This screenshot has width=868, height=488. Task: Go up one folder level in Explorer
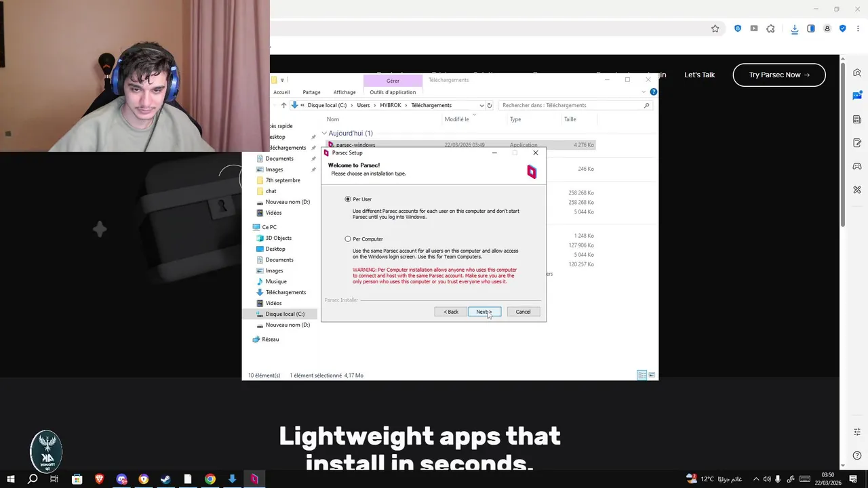pyautogui.click(x=283, y=105)
